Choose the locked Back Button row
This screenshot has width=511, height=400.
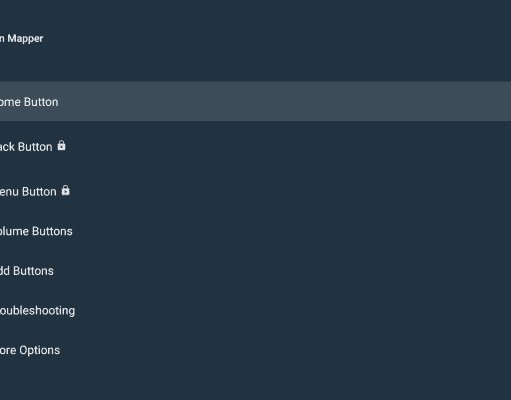[x=255, y=146]
